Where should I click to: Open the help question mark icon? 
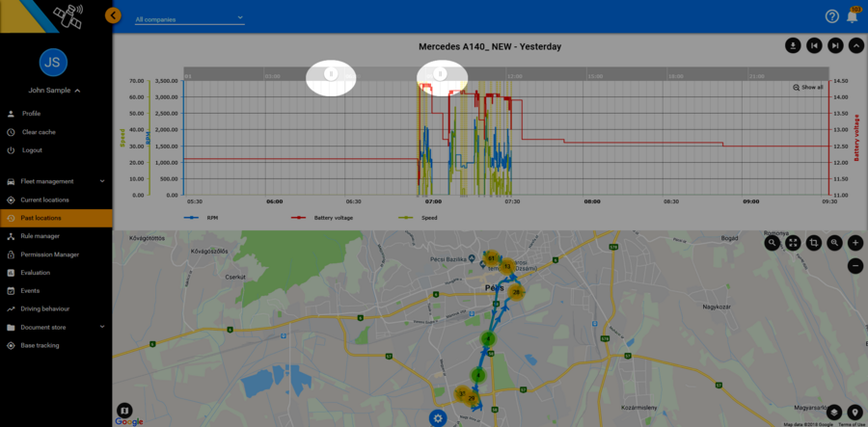[831, 16]
